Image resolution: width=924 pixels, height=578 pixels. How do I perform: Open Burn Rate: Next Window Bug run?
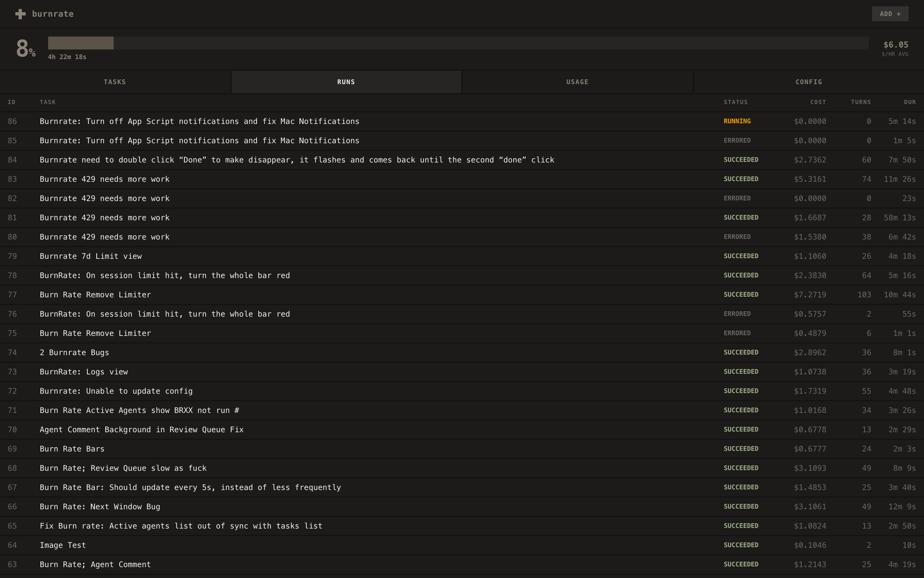(x=100, y=506)
